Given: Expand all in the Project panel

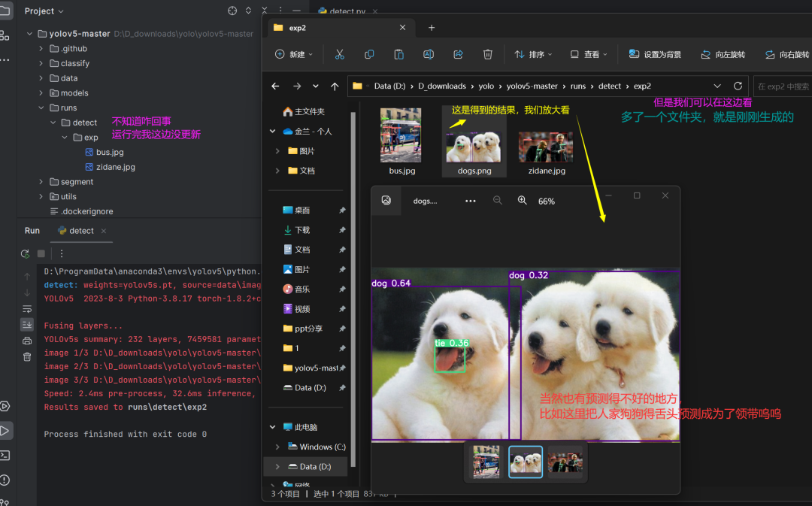Looking at the screenshot, I should (249, 11).
